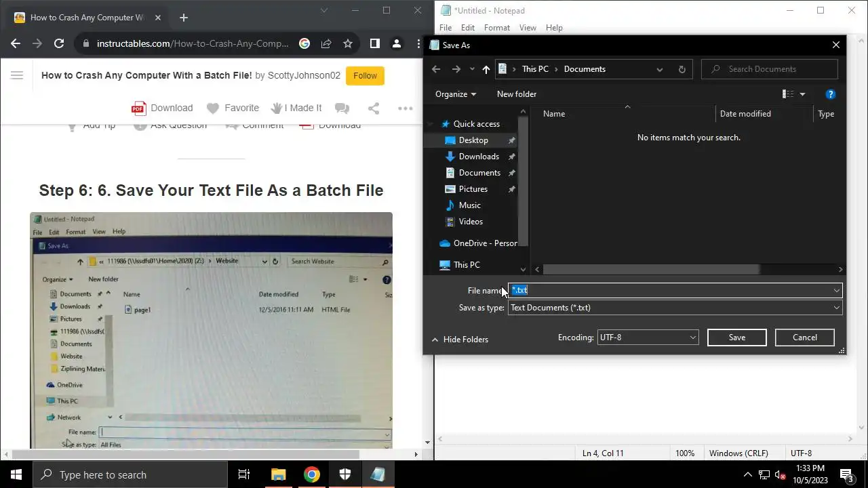Show hidden system tray icons

tap(748, 474)
